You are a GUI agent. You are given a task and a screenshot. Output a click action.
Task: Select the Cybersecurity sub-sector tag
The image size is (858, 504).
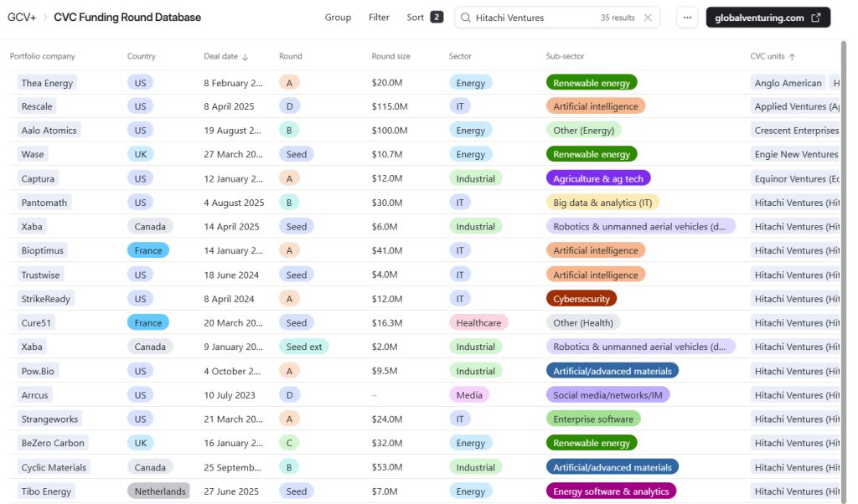581,299
